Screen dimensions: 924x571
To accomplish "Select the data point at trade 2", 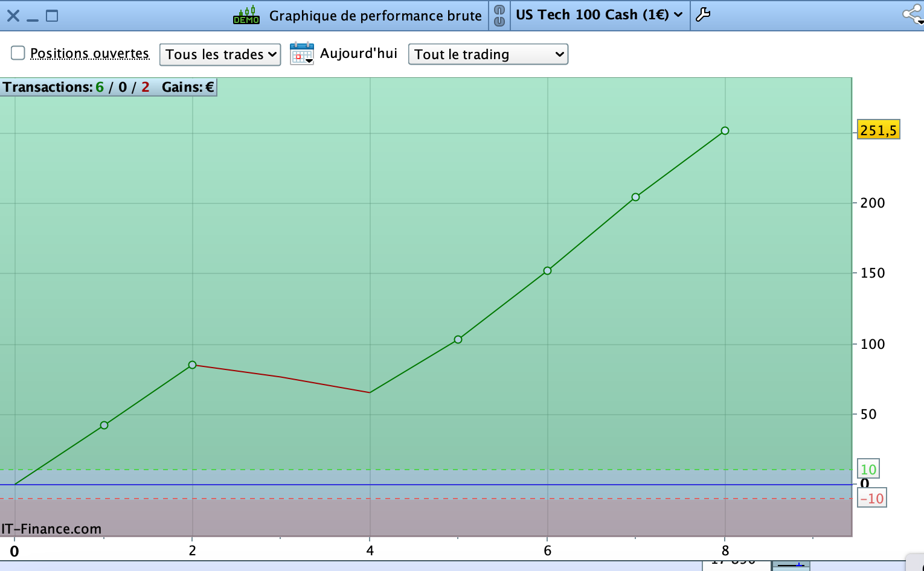I will point(192,365).
